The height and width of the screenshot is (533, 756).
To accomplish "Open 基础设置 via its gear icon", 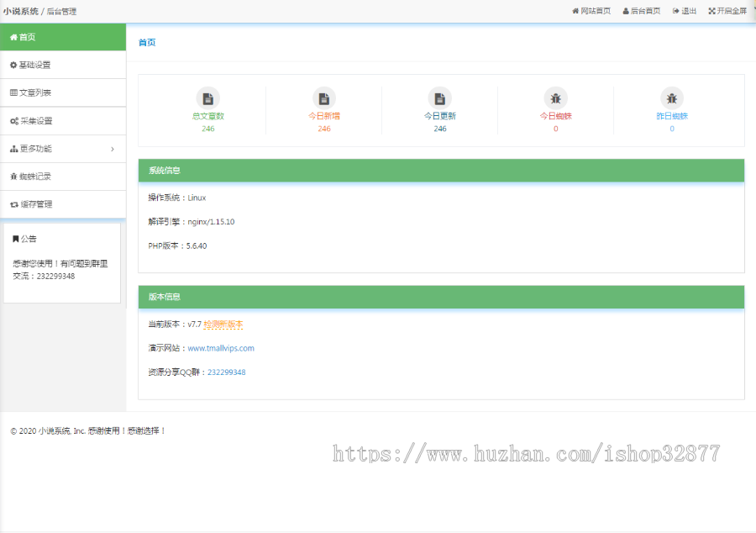I will (13, 64).
